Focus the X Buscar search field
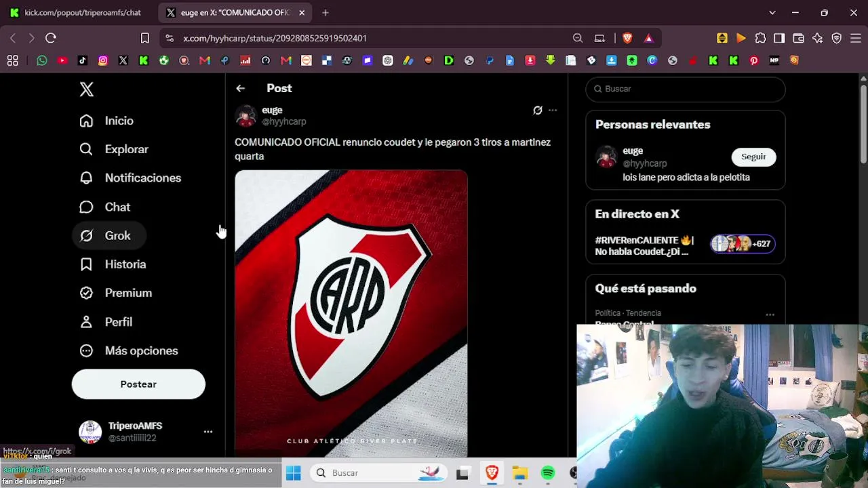The image size is (868, 488). (686, 89)
